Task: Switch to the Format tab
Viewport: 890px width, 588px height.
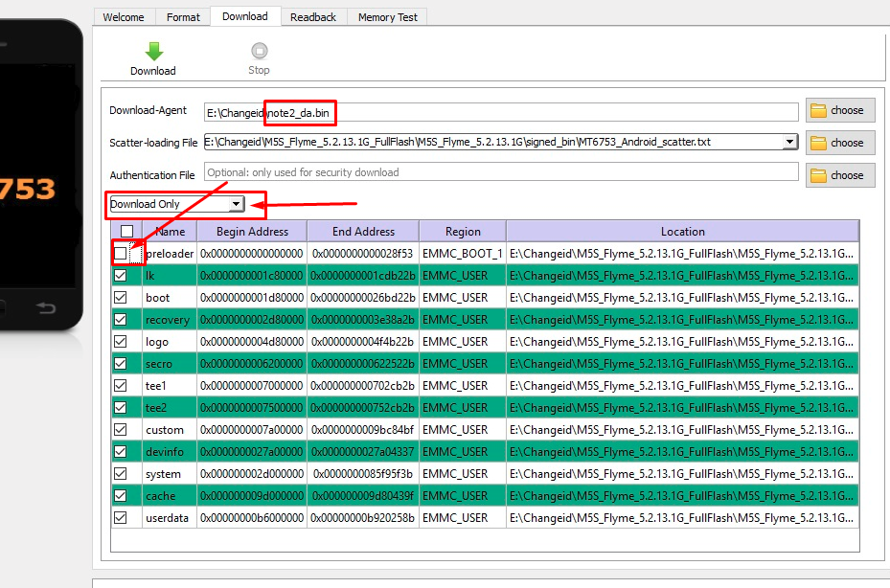Action: pos(183,17)
